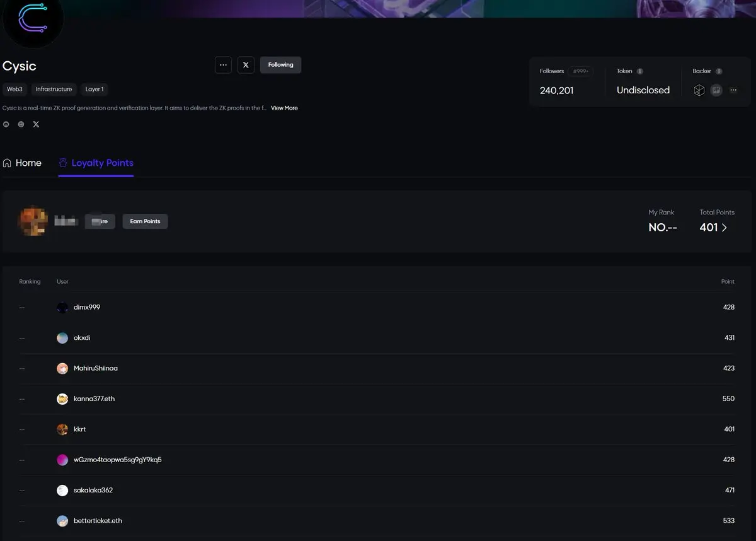Open the three-dots menu beside the X button
Image resolution: width=756 pixels, height=541 pixels.
(x=223, y=65)
